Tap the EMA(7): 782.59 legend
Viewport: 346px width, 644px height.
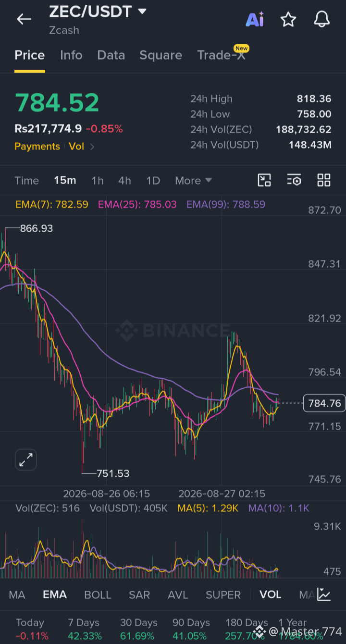(52, 204)
